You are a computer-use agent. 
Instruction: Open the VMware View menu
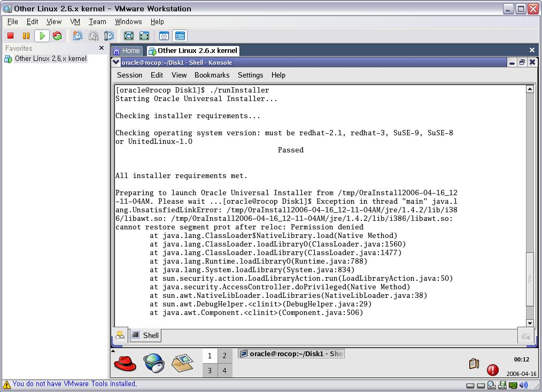54,22
